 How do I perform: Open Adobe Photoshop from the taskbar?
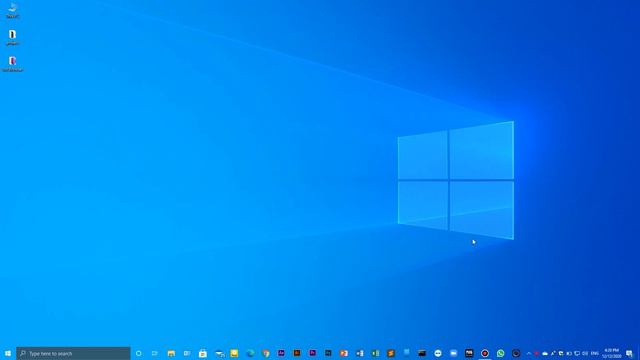click(x=328, y=353)
